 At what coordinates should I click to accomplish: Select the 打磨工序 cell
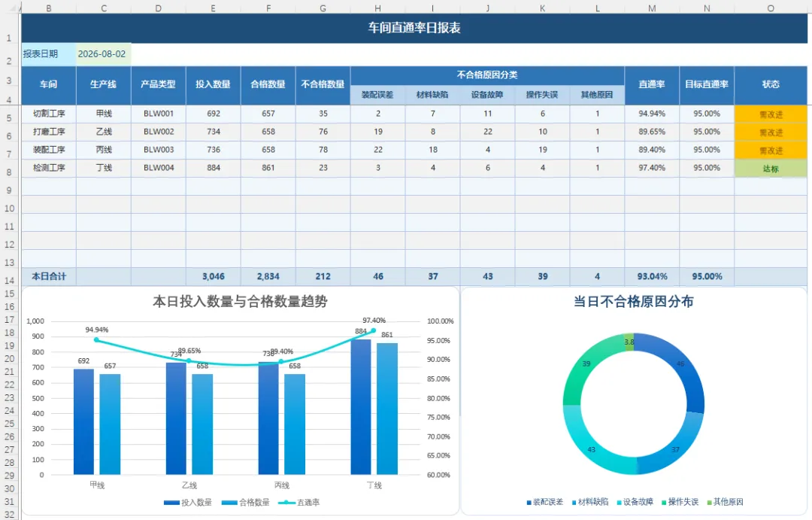49,132
